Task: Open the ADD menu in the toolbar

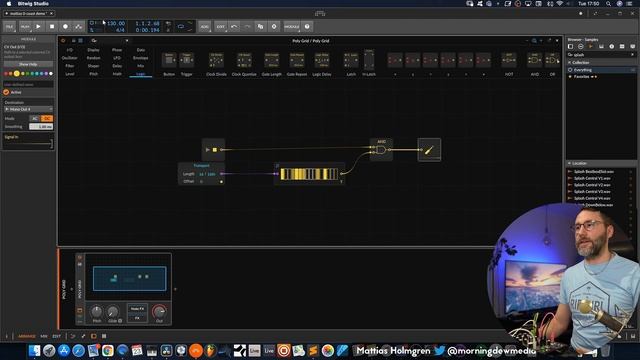Action: click(204, 27)
